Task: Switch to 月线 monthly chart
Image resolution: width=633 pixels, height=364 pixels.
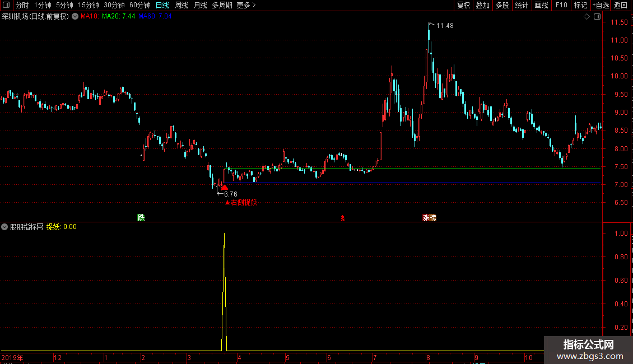Action: coord(200,5)
